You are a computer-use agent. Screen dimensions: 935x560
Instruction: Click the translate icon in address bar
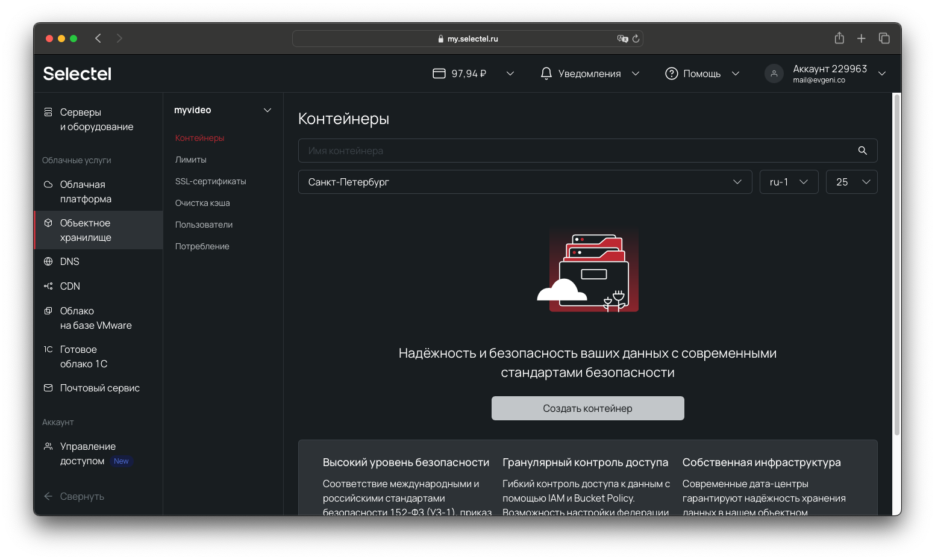click(622, 39)
